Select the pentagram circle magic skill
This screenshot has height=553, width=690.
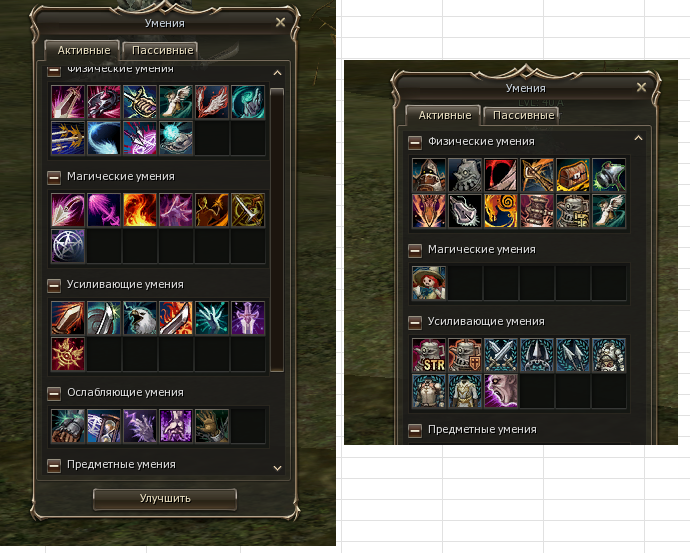coord(68,246)
